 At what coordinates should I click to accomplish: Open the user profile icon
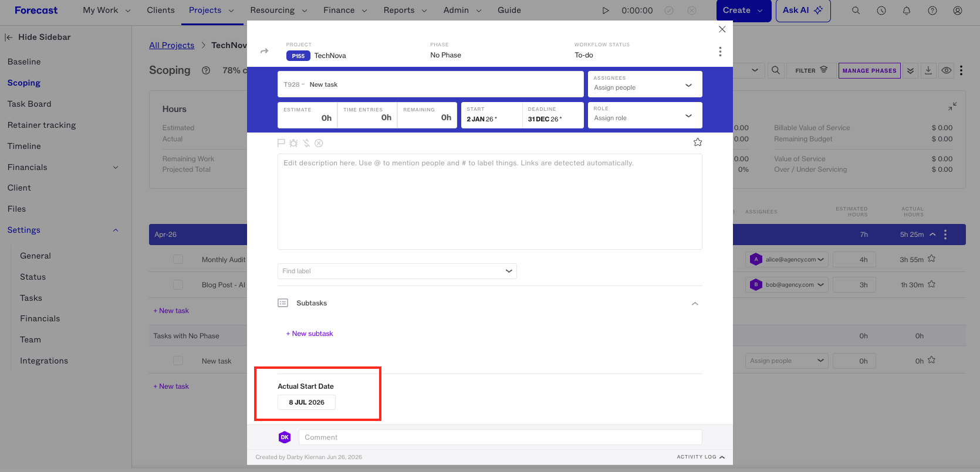coord(958,11)
